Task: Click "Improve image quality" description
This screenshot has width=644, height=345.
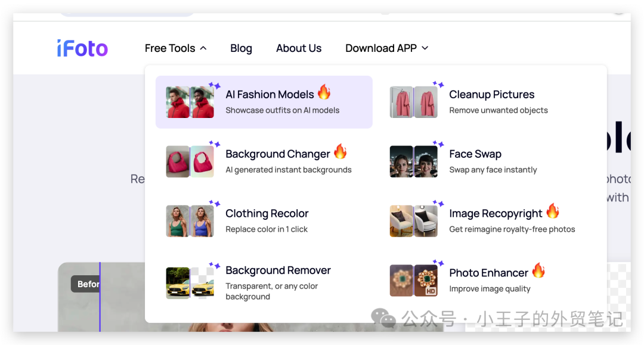Action: pos(490,289)
